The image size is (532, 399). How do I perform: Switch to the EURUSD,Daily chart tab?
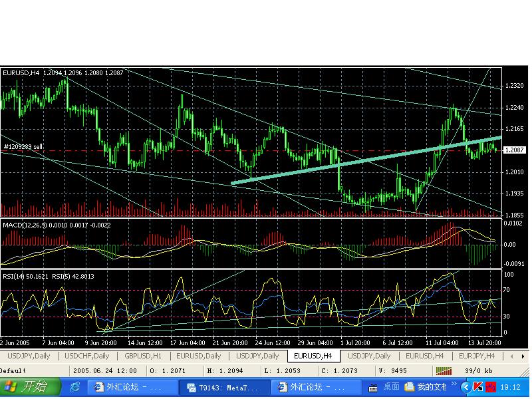click(198, 356)
